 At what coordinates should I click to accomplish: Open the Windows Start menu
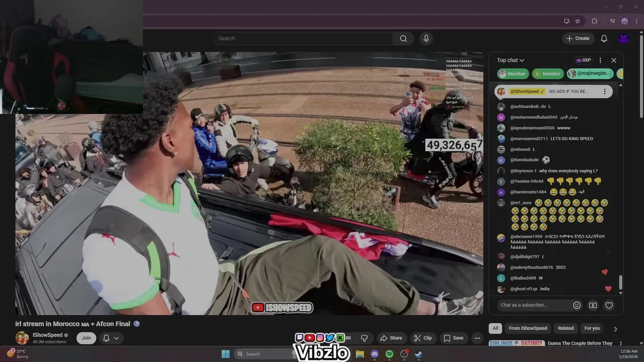pos(225,354)
